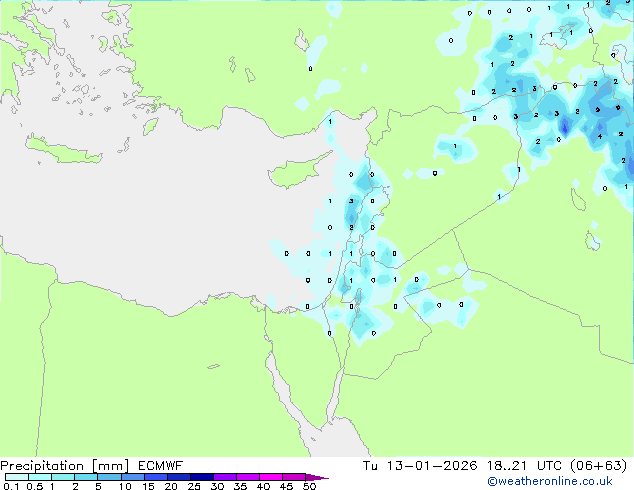
Task: Click the 45–50 mm legend color swatch
Action: [294, 477]
